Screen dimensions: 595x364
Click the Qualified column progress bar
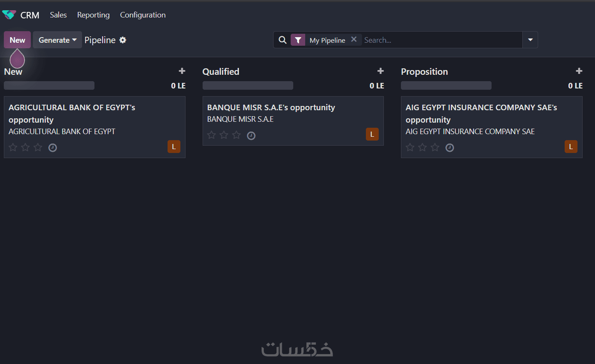click(248, 85)
